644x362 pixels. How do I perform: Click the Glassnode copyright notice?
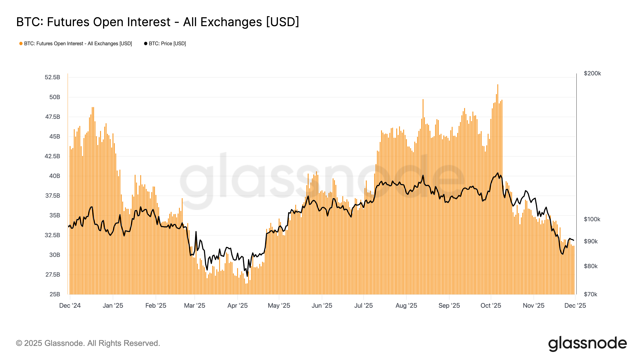[88, 343]
